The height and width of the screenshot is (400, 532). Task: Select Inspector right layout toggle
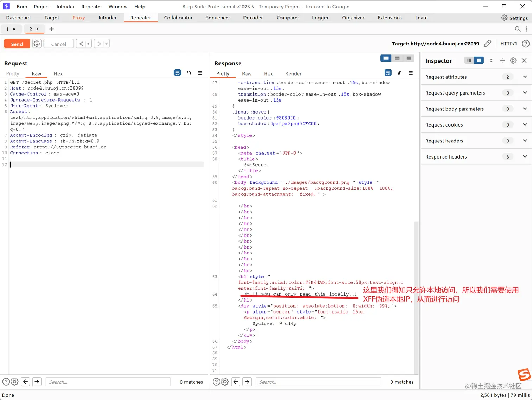pyautogui.click(x=479, y=60)
